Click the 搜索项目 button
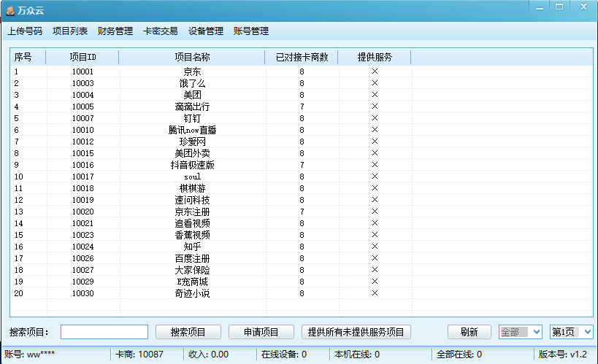The height and width of the screenshot is (364, 598). 188,332
